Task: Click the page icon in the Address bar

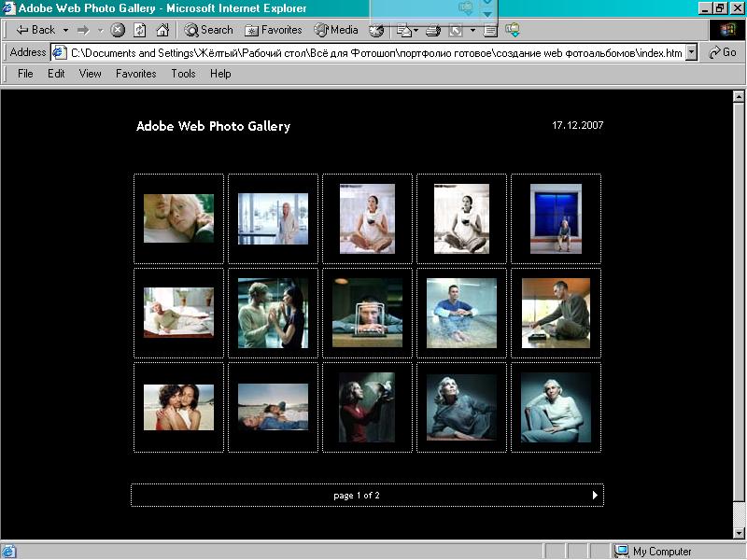Action: [59, 52]
